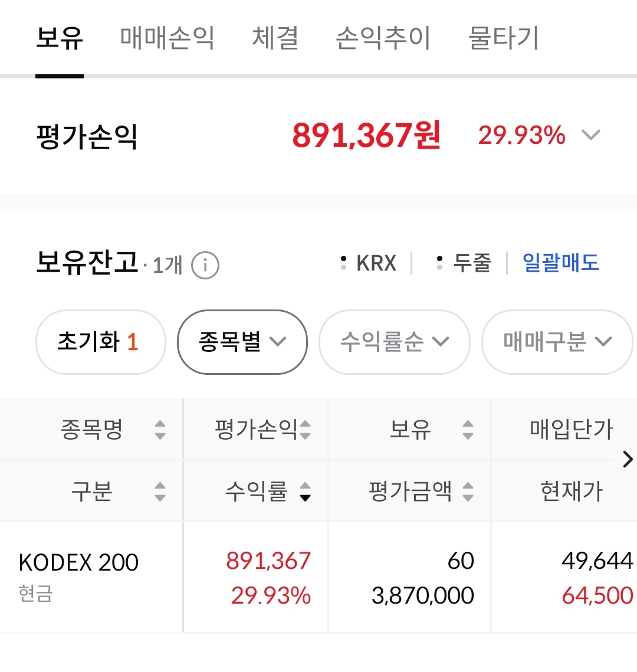The height and width of the screenshot is (672, 637).
Task: Sort by 보유 quantity arrows
Action: pos(468,429)
